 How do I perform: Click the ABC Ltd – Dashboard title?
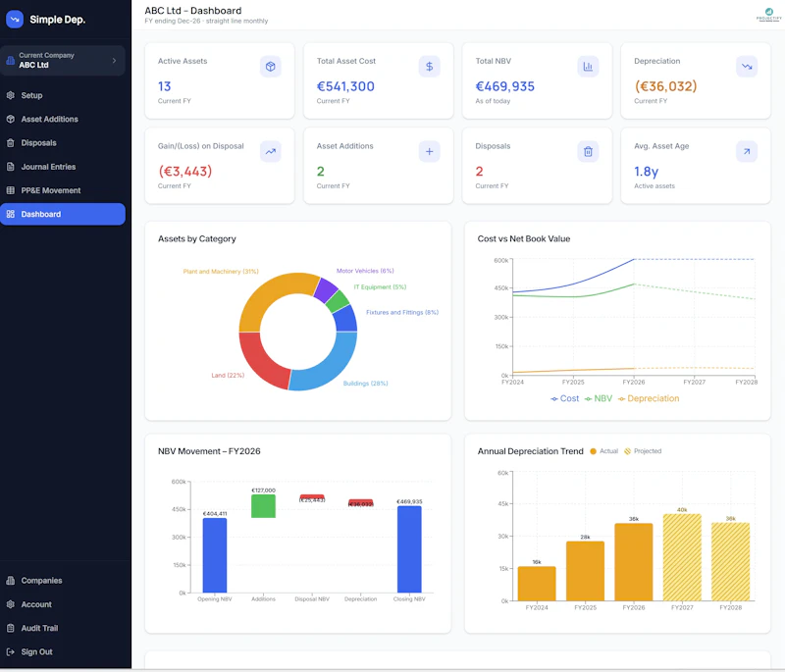click(192, 11)
